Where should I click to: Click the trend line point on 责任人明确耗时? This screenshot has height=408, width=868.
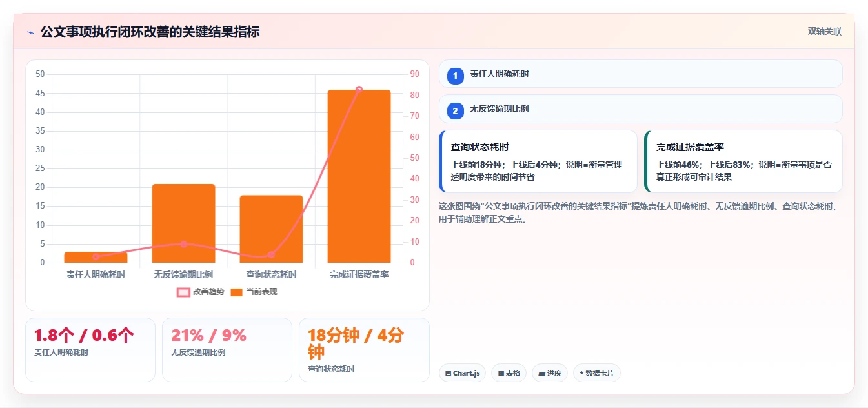point(96,256)
